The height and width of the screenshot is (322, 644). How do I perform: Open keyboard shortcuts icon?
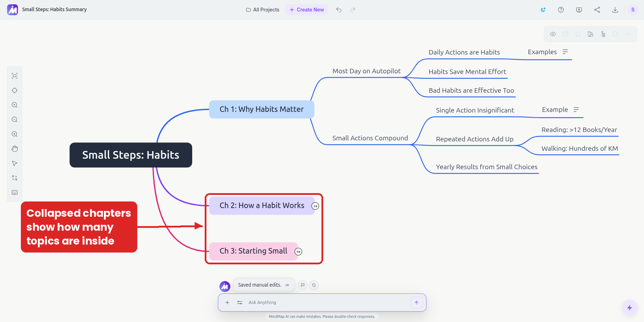pyautogui.click(x=15, y=192)
